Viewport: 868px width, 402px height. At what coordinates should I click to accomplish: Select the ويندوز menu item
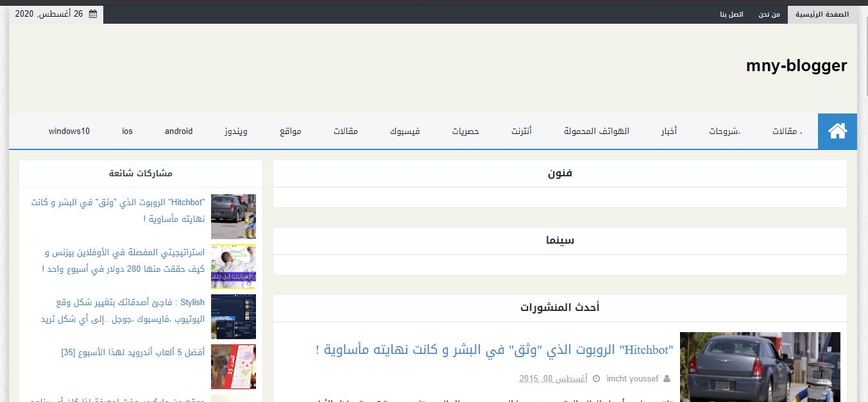click(x=235, y=131)
